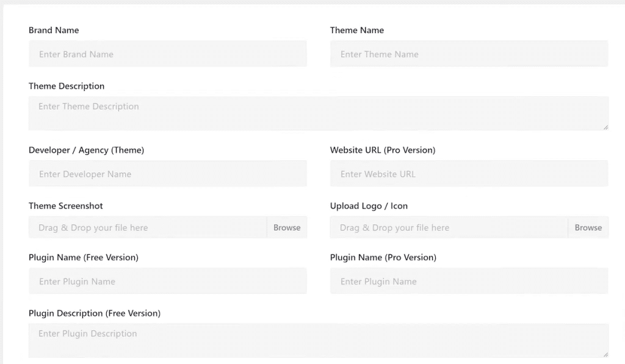Click the "Theme Name" label text
625x364 pixels.
point(357,30)
